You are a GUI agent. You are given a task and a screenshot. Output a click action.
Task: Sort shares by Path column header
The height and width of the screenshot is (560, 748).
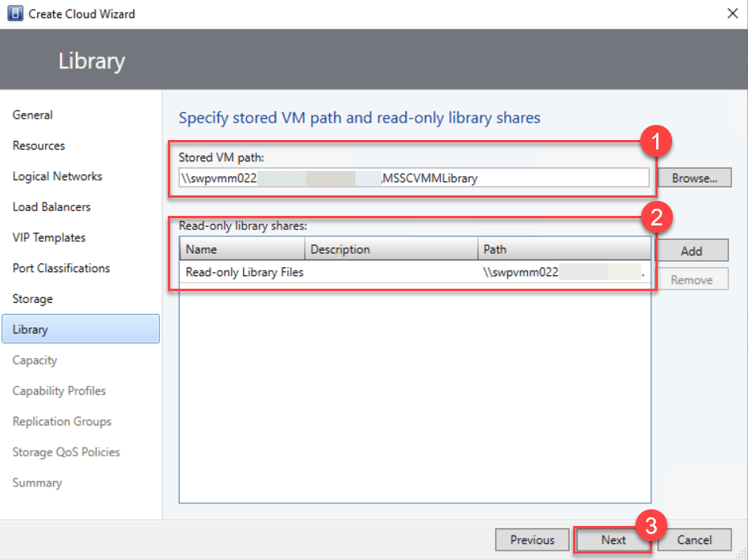click(564, 249)
